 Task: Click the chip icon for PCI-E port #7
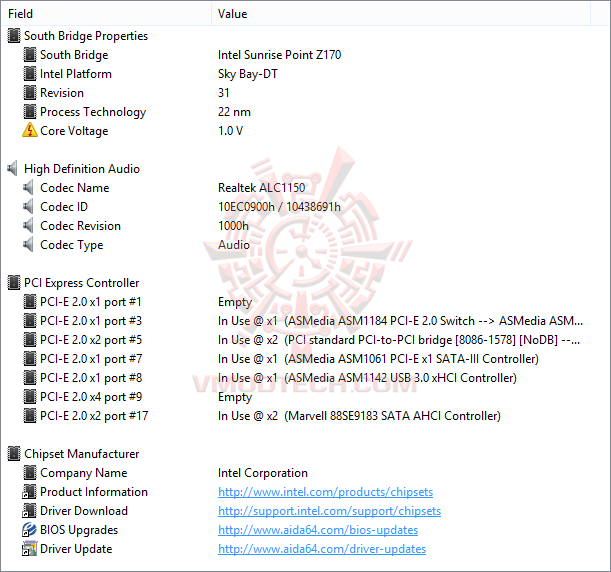click(30, 359)
